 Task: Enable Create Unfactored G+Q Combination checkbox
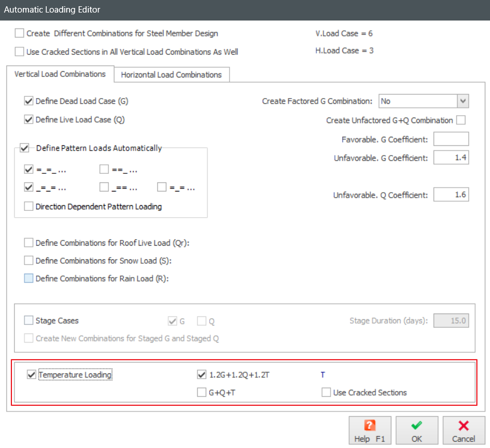pyautogui.click(x=461, y=120)
